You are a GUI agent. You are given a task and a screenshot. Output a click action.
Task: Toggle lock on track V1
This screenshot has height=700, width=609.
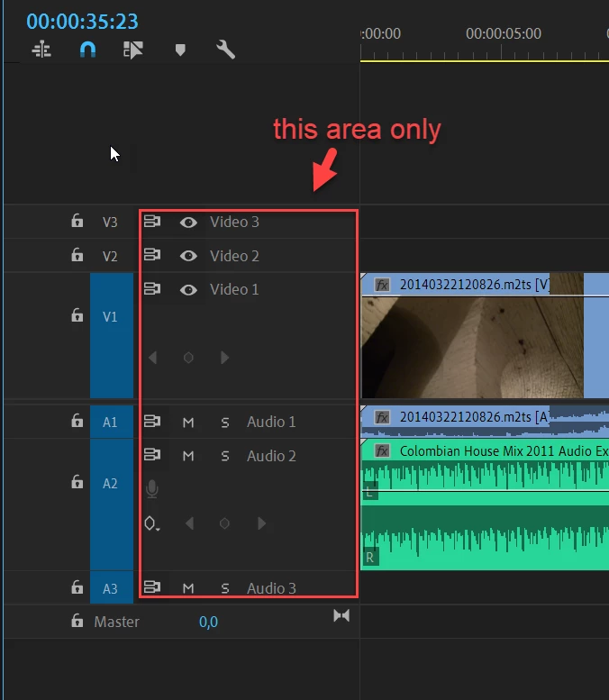[77, 315]
